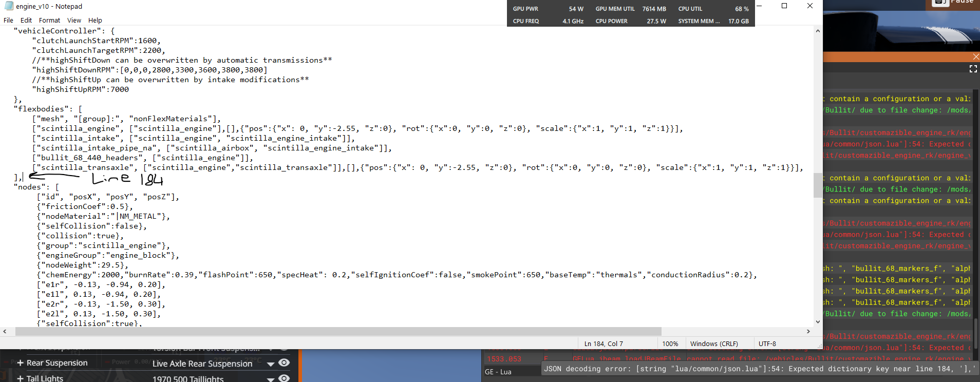Click the "nodeWeight":29.5 line
This screenshot has width=980, height=382.
coord(82,265)
